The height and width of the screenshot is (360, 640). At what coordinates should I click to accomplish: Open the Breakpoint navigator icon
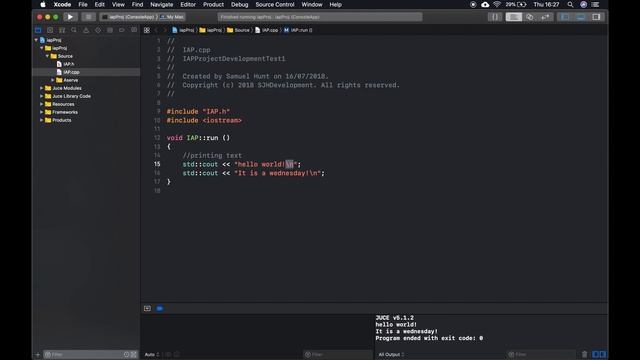point(122,30)
